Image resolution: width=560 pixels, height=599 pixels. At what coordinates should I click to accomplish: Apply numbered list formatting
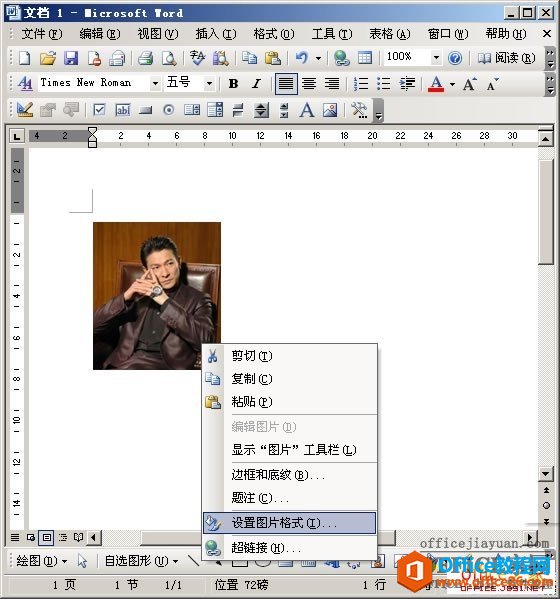tap(361, 83)
